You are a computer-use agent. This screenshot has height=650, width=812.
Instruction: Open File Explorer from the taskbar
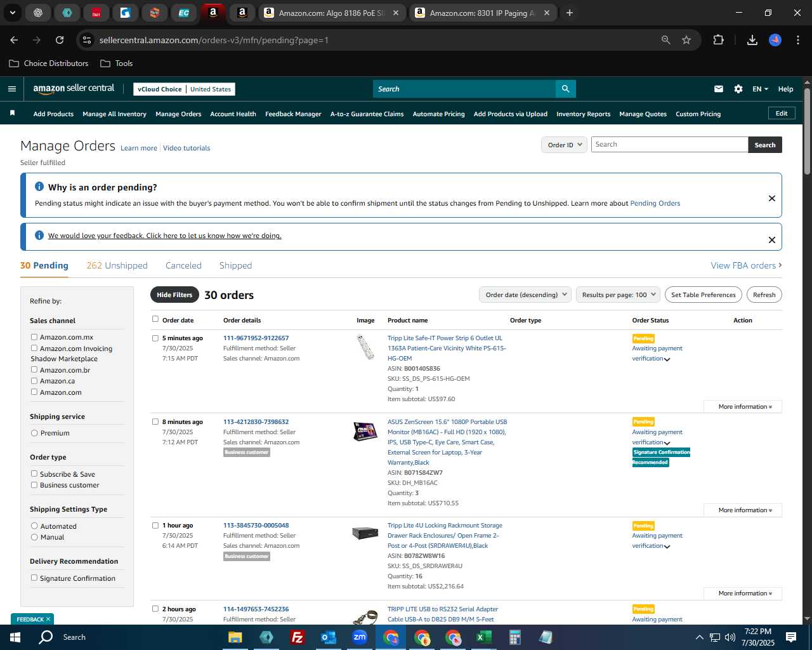pos(235,637)
